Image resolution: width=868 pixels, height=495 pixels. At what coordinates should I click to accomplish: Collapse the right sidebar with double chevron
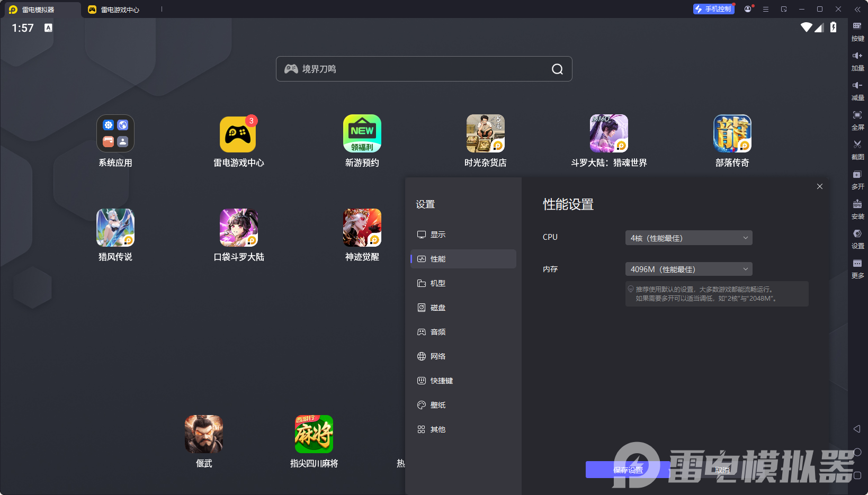click(x=857, y=9)
